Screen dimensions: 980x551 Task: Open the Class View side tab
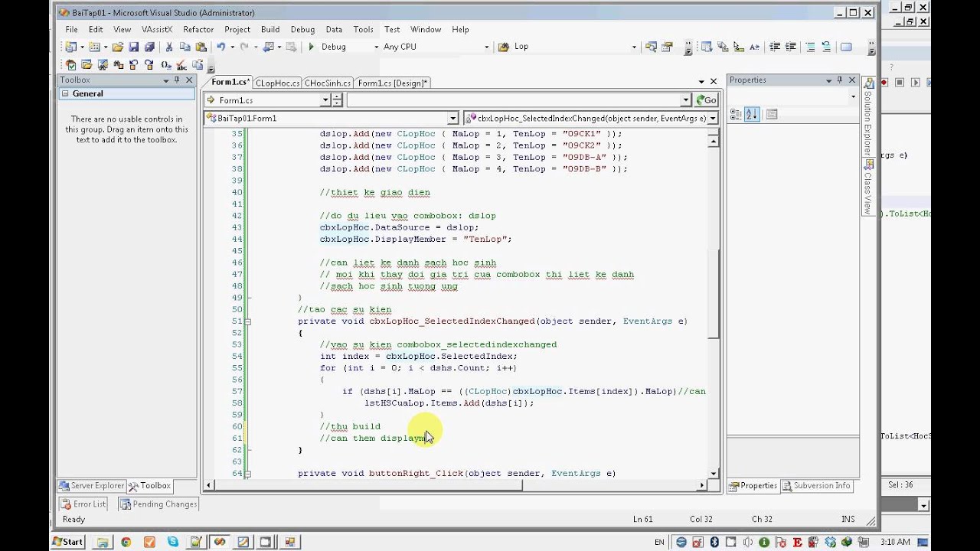click(x=868, y=187)
